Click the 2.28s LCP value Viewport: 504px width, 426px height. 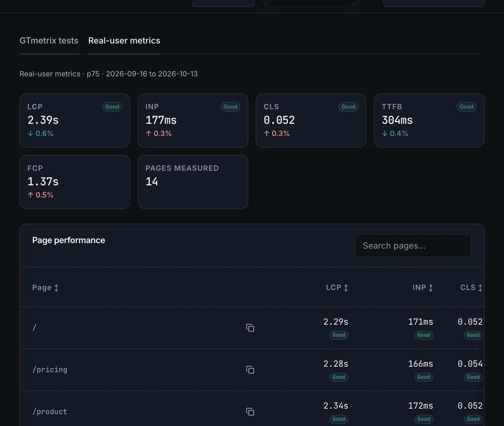pos(336,364)
